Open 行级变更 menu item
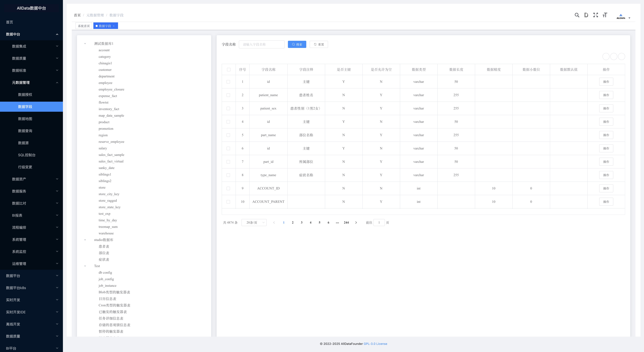The width and height of the screenshot is (644, 352). tap(31, 167)
